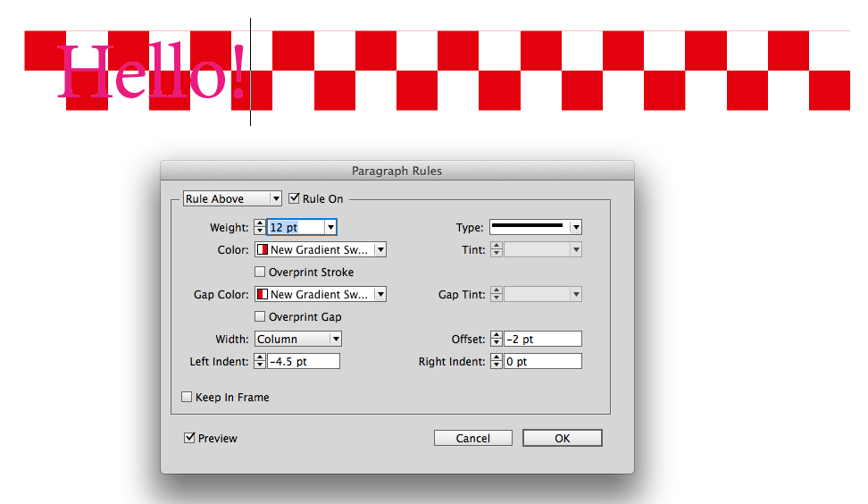Click the Weight stepper arrows
Screen dimensions: 868x504
(x=260, y=227)
